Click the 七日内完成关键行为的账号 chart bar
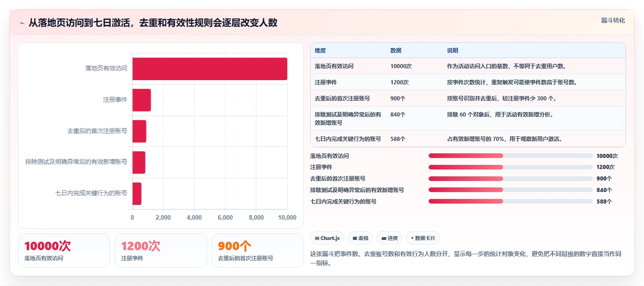This screenshot has height=286, width=644. click(x=137, y=193)
